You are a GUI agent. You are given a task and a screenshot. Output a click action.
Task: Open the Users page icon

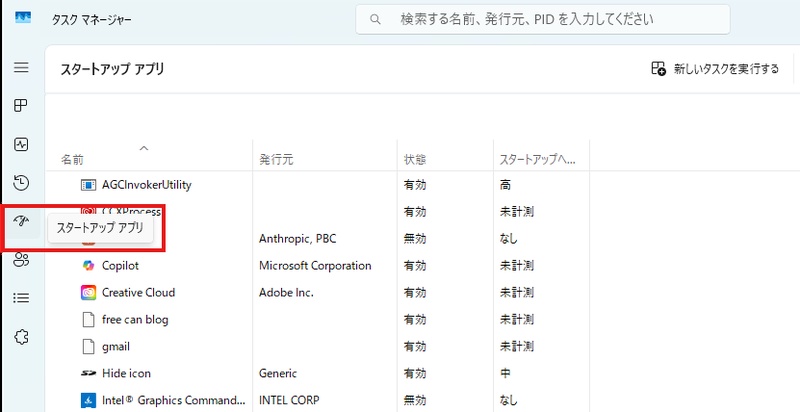[x=21, y=260]
